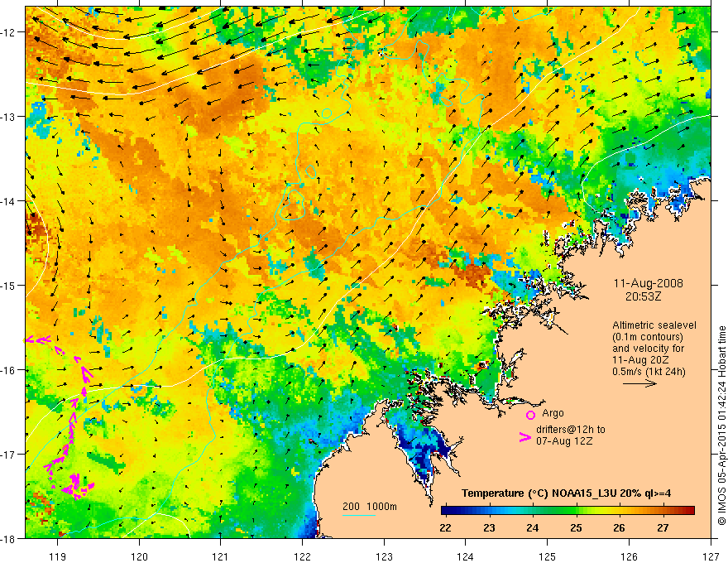
Task: Click the longitude axis label 124
Action: point(466,556)
